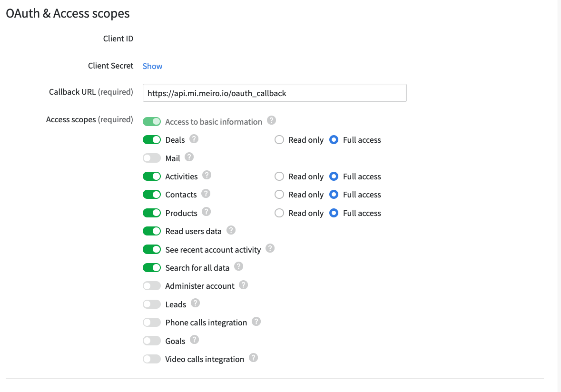
Task: Select Full access for Products
Action: [x=334, y=213]
